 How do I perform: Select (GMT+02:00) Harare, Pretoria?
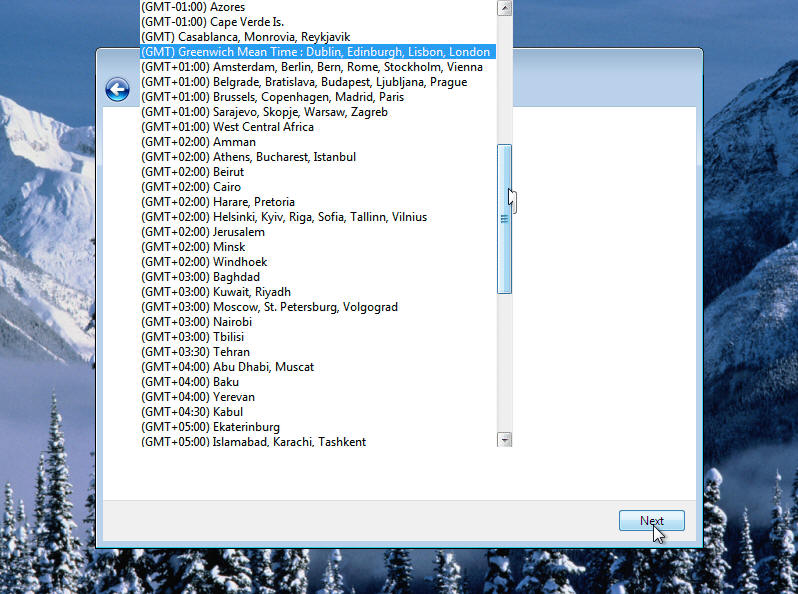318,202
